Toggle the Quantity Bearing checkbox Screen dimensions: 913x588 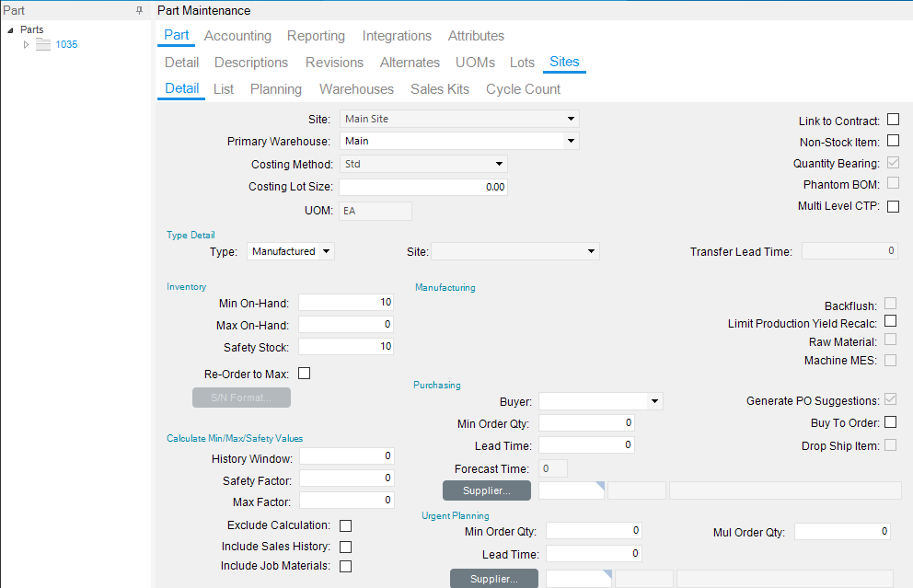[893, 162]
